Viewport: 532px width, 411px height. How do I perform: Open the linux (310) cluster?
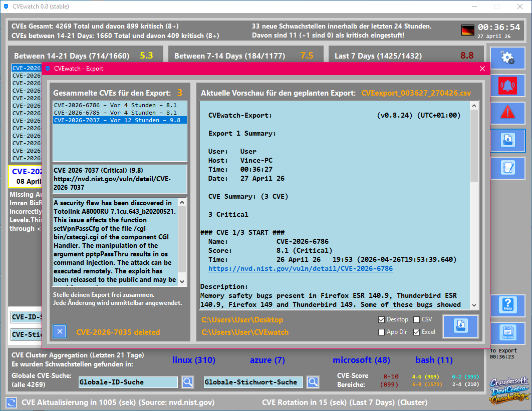194,360
